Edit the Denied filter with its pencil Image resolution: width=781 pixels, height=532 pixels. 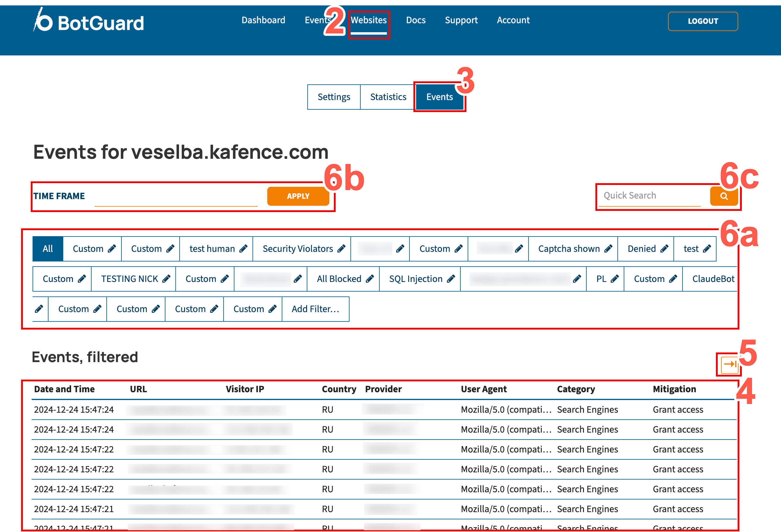click(664, 249)
